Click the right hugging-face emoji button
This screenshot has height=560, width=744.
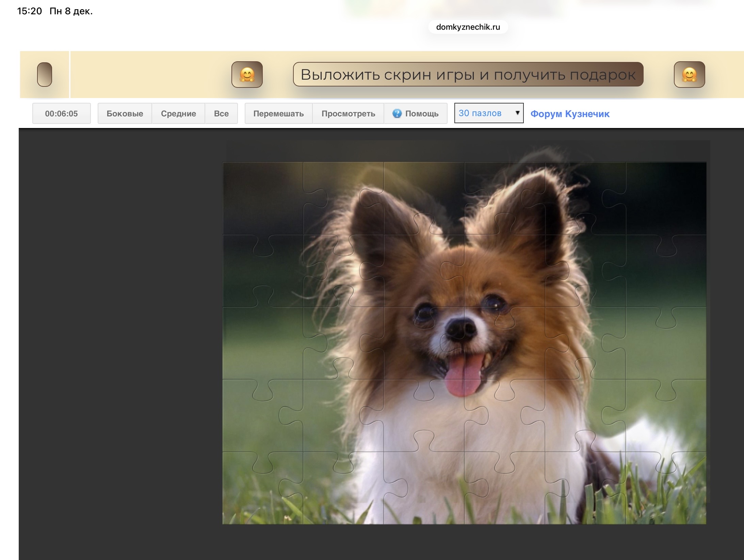pos(689,75)
